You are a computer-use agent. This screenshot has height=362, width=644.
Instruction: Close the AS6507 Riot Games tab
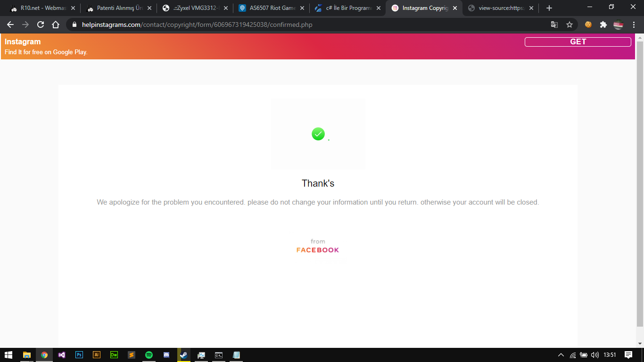[302, 8]
